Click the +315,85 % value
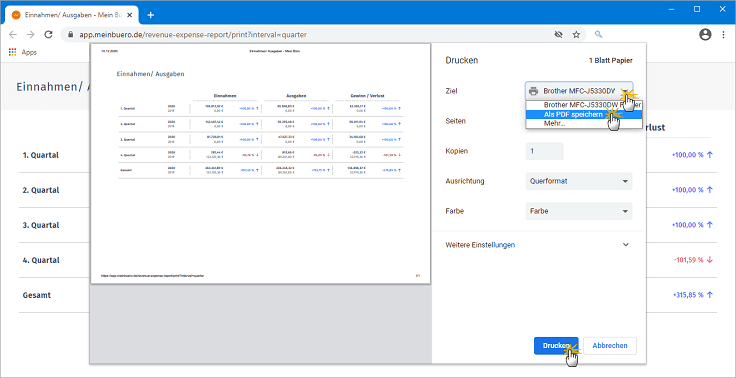Image resolution: width=736 pixels, height=378 pixels. [x=688, y=295]
